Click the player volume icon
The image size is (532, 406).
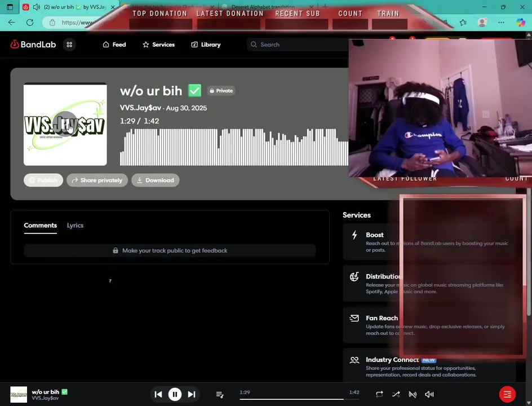429,394
